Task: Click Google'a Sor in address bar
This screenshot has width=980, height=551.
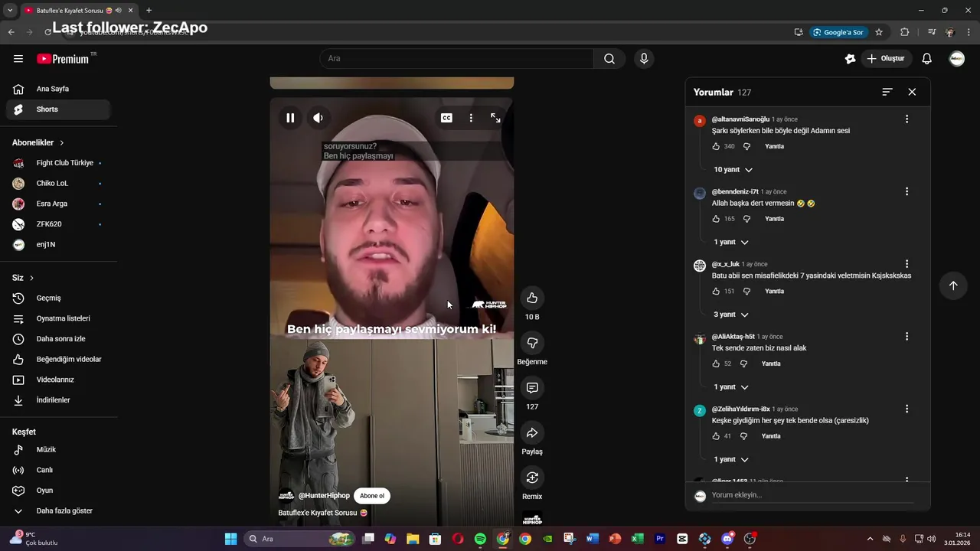Action: [838, 32]
